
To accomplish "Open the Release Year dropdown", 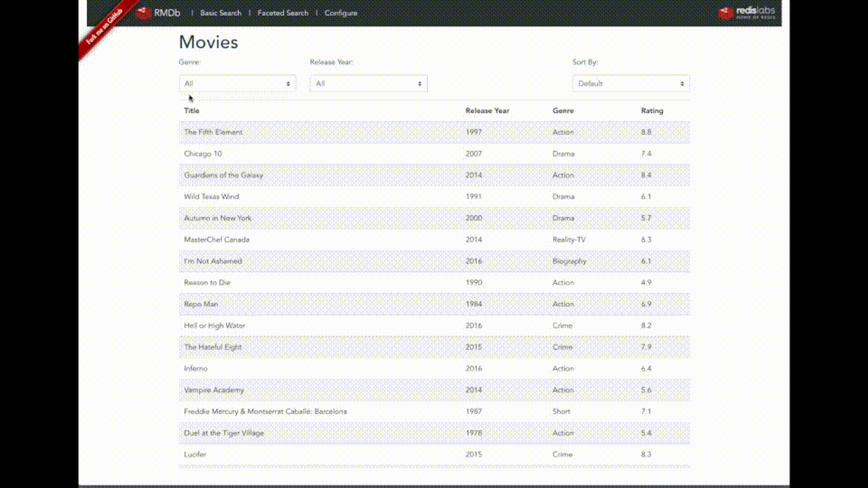I will pos(368,84).
